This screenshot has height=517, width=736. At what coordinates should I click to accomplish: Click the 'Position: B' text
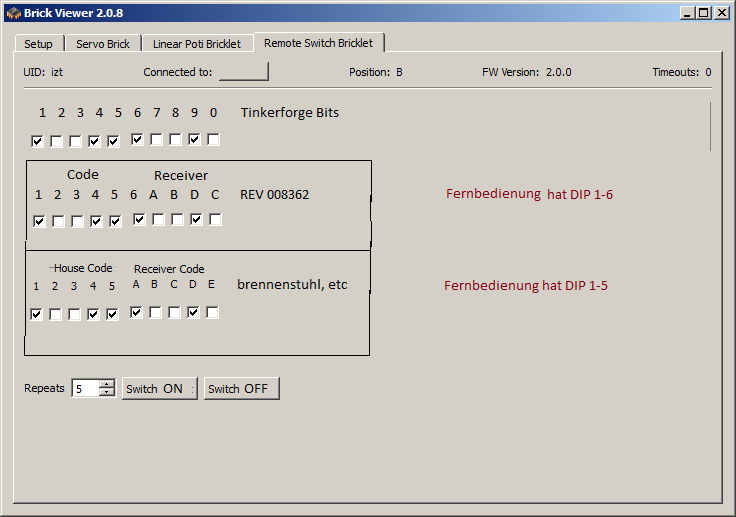(376, 72)
